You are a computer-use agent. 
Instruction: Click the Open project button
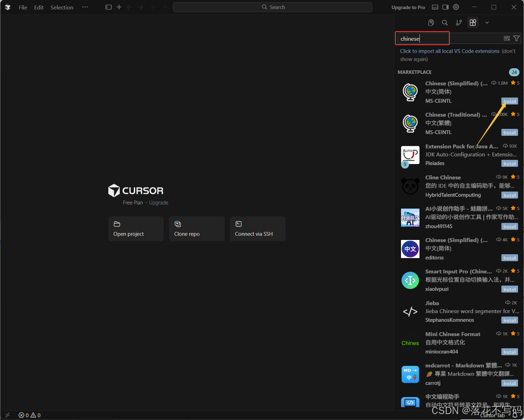(x=136, y=229)
